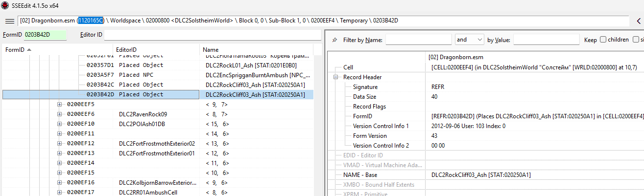644x196 pixels.
Task: Expand tree node 0200EEF5
Action: coord(60,104)
